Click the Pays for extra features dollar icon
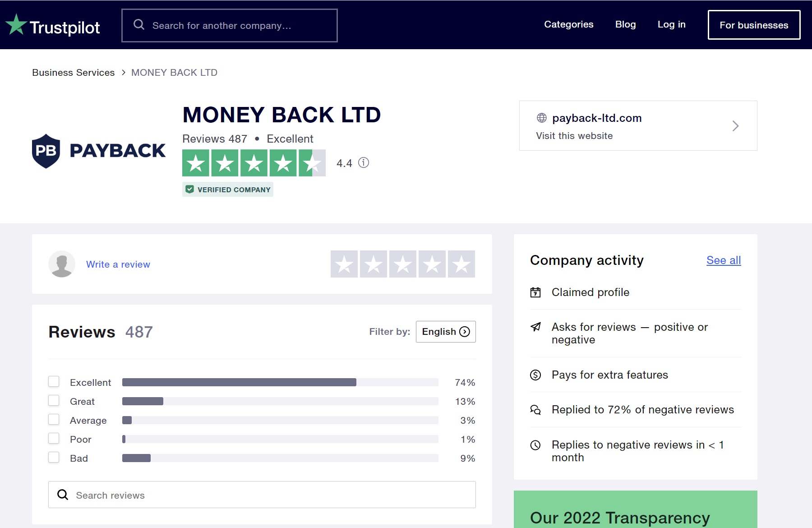 (535, 375)
